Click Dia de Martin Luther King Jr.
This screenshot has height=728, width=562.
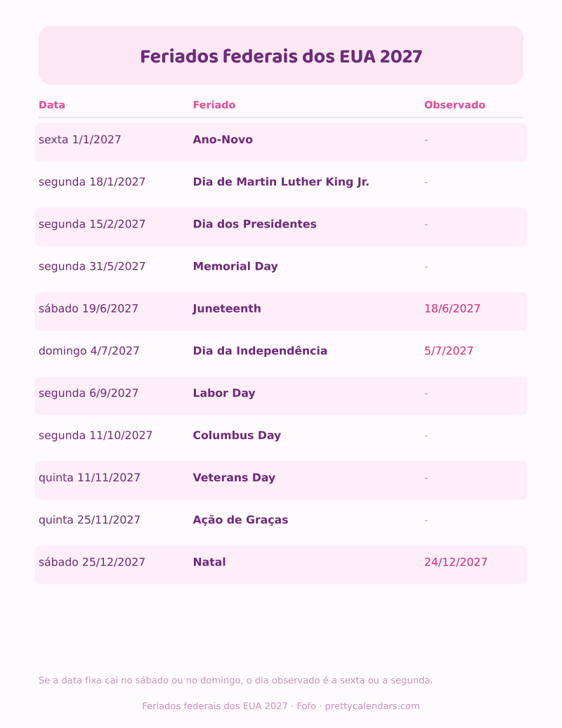281,182
